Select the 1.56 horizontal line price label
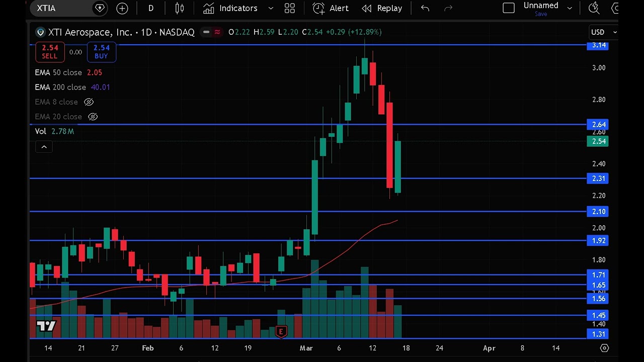The image size is (644, 362). 599,299
